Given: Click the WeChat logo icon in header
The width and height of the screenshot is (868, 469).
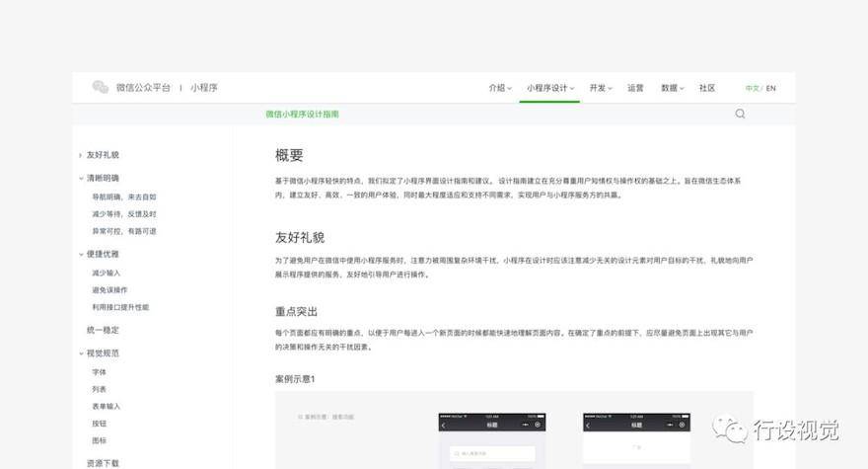Looking at the screenshot, I should [x=101, y=87].
